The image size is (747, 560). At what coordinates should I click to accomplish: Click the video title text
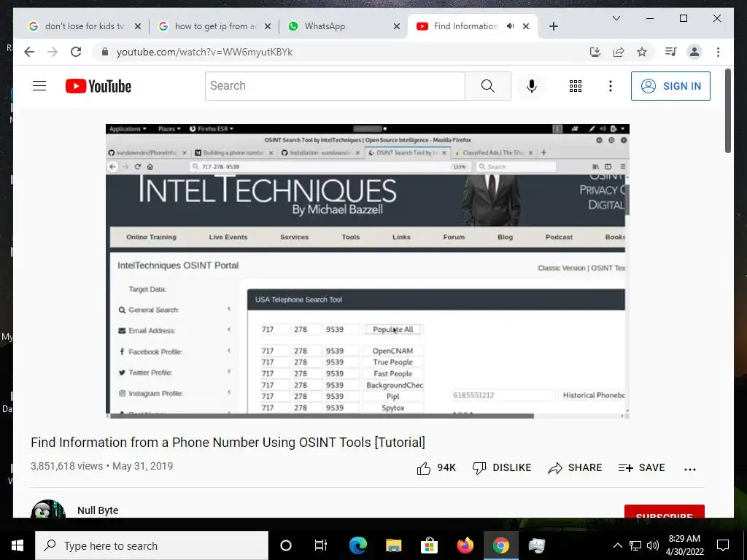click(228, 443)
